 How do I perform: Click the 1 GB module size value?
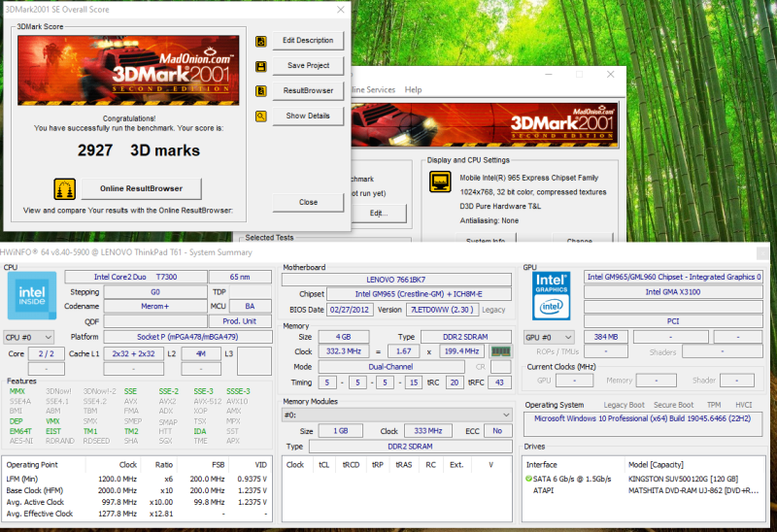coord(341,431)
